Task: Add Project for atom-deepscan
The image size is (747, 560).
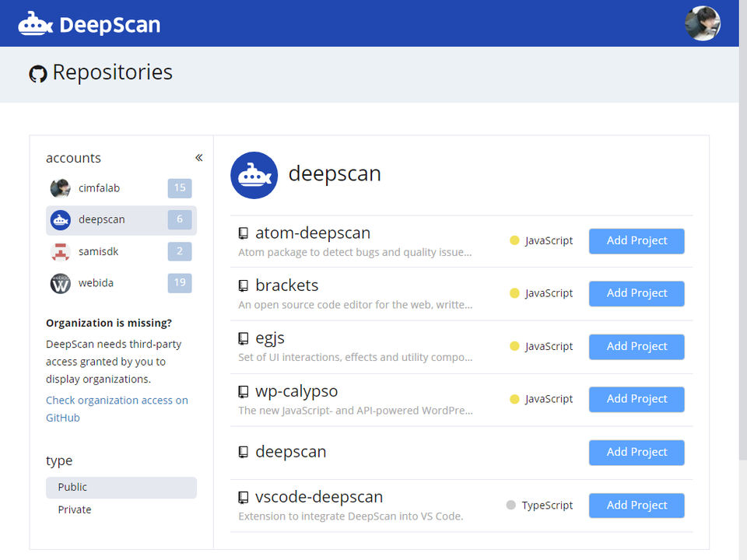Action: [x=637, y=241]
